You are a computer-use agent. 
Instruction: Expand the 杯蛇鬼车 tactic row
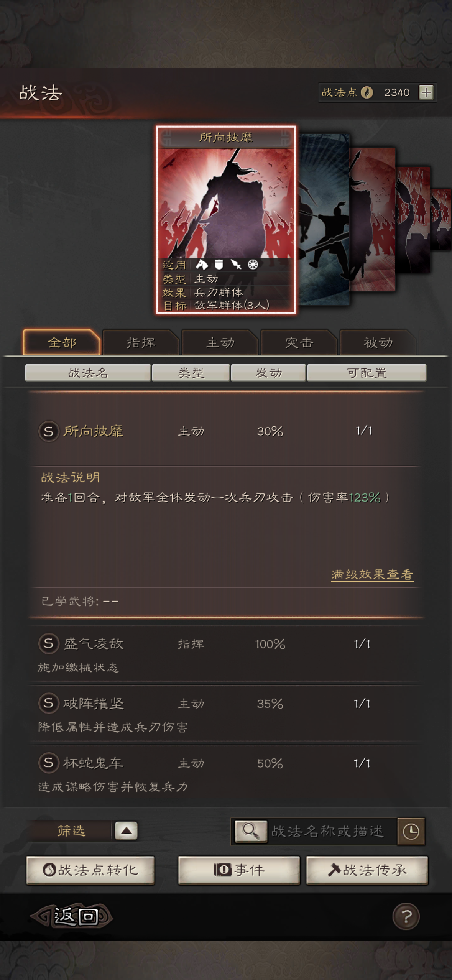pos(226,773)
